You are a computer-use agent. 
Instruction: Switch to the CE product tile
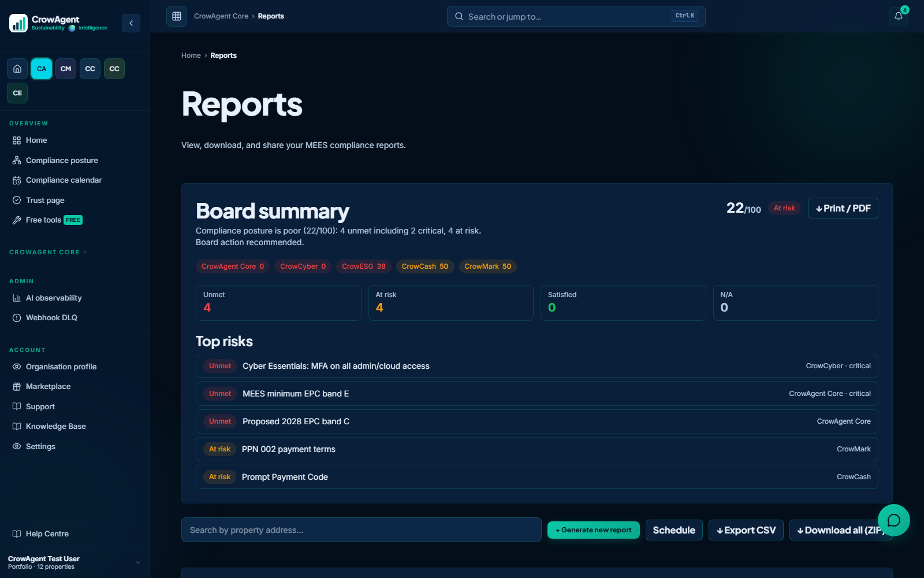[x=17, y=93]
